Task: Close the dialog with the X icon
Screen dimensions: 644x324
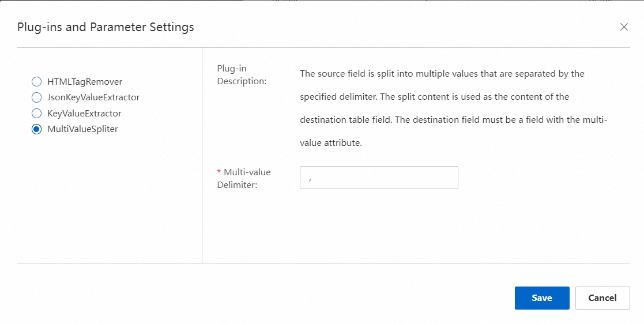Action: pos(624,27)
